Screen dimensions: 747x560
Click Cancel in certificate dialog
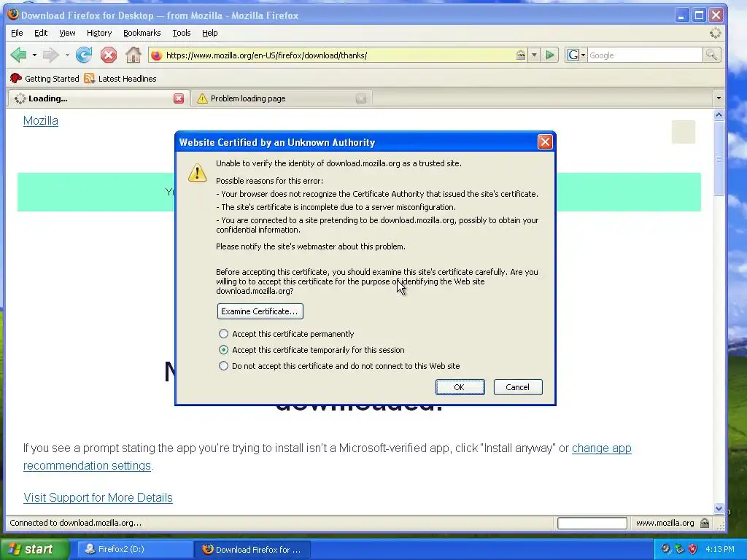(517, 387)
